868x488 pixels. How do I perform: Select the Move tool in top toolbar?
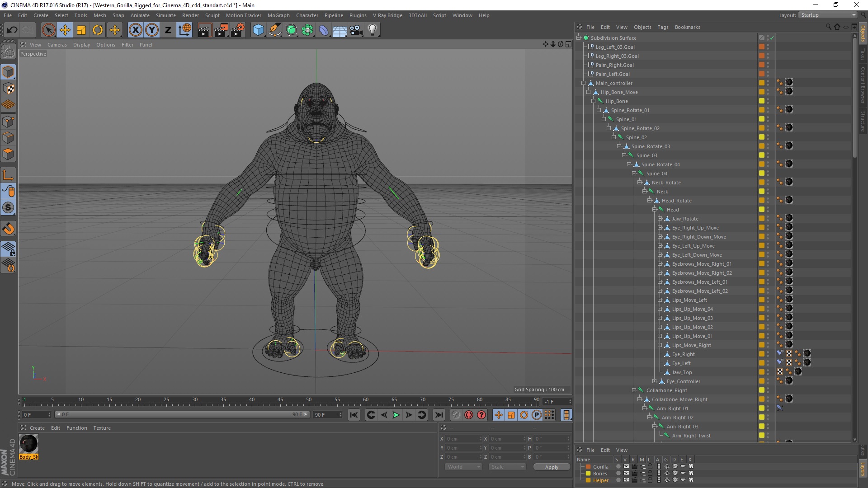(65, 30)
